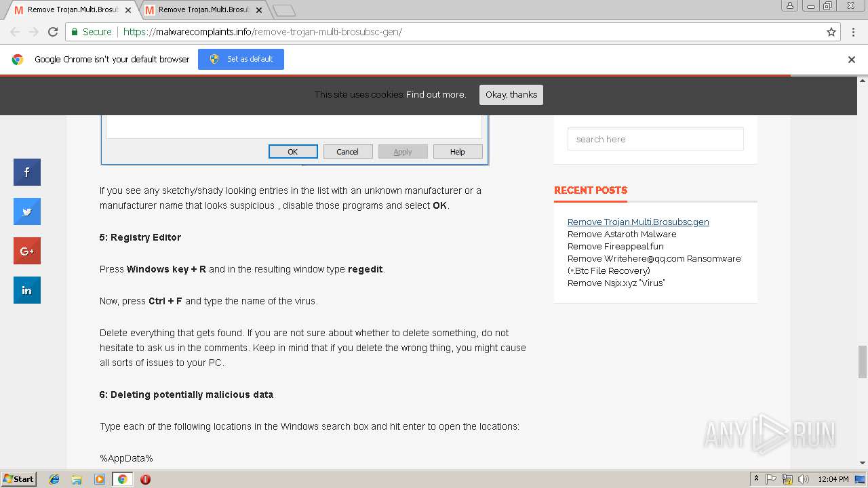Open Find out more cookie link
868x488 pixels.
[436, 95]
